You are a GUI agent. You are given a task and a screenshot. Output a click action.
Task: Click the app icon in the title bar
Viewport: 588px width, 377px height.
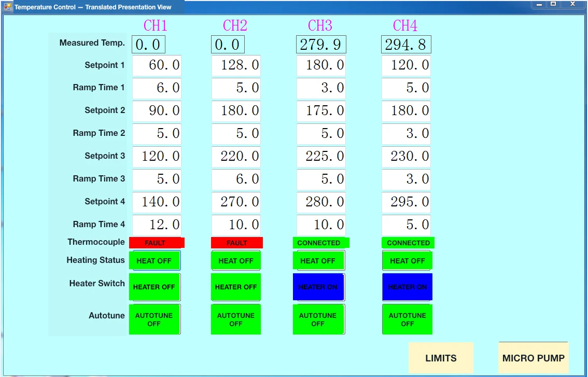coord(7,7)
